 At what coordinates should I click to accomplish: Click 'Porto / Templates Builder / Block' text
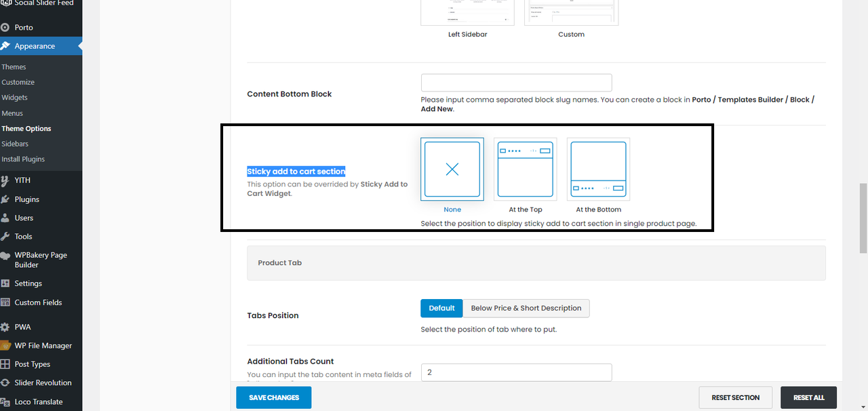point(751,100)
